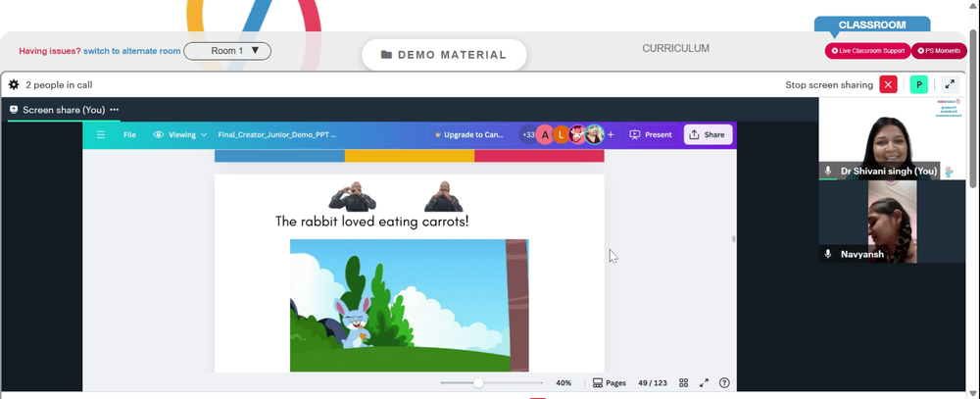Show the +33 more collaborators
The height and width of the screenshot is (399, 980).
coord(528,134)
